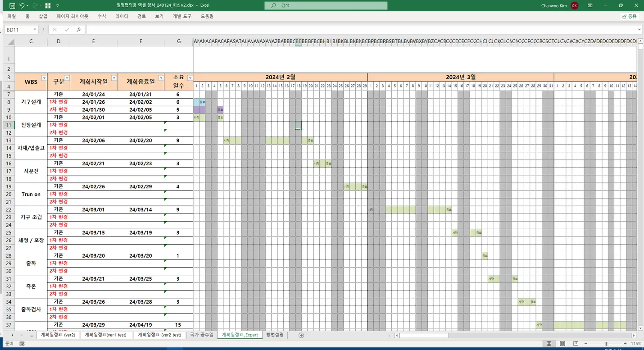The width and height of the screenshot is (644, 350).
Task: Open the 데이터 ribbon tab
Action: pyautogui.click(x=122, y=16)
